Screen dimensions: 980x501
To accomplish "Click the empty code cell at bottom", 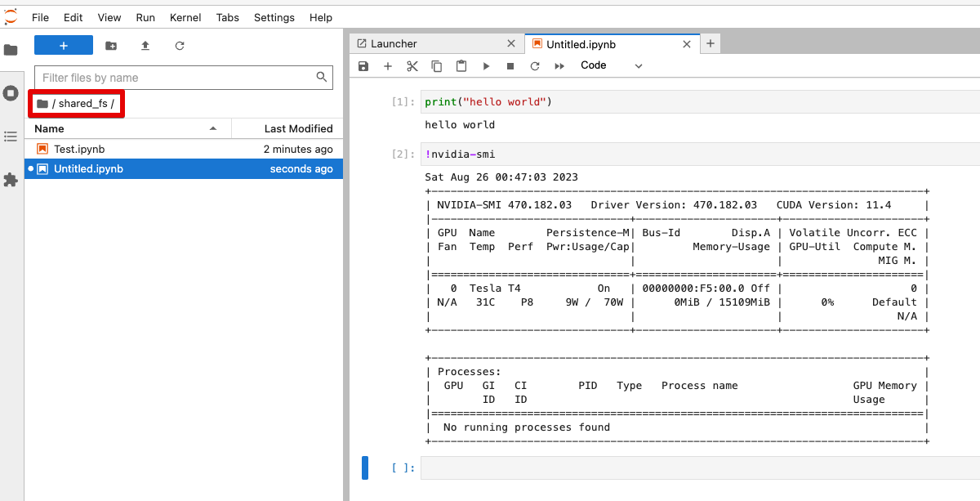I will point(699,467).
